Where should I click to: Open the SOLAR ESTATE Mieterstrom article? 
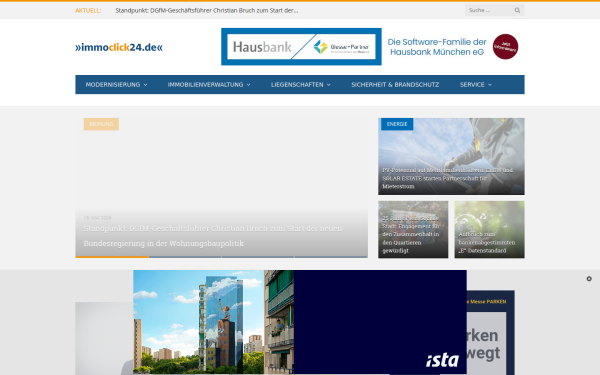click(x=448, y=178)
